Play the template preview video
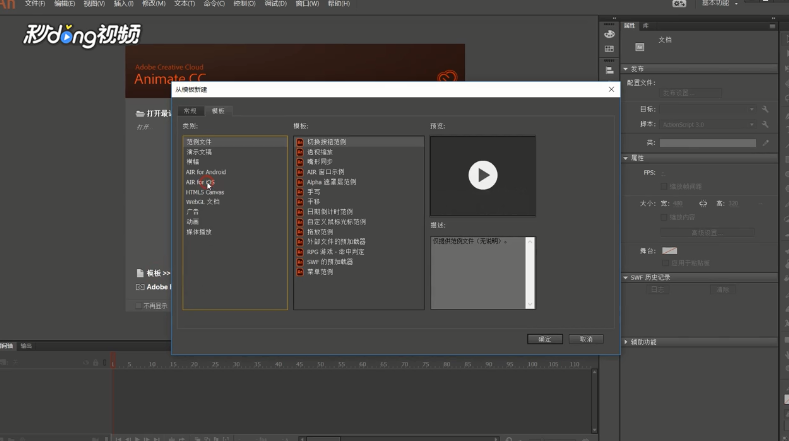 pos(483,175)
